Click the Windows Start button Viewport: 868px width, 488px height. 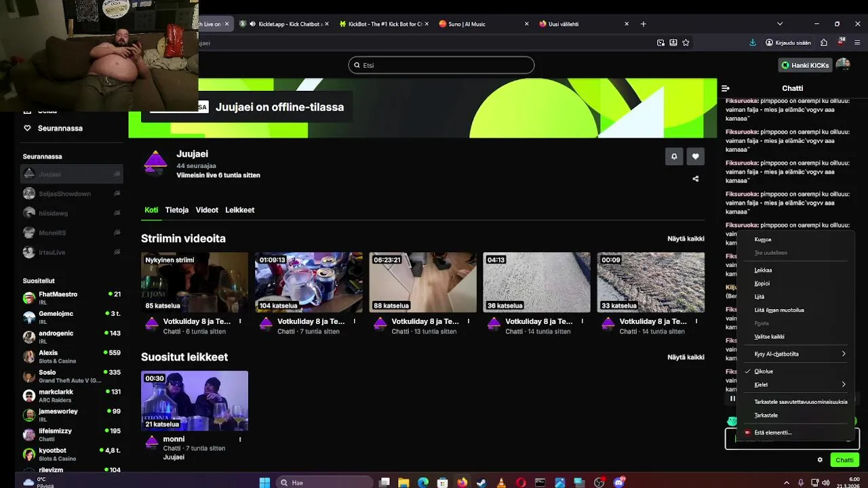coord(264,483)
